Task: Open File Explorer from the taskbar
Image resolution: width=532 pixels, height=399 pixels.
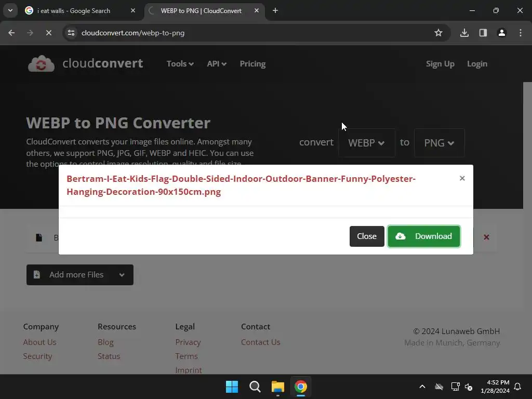Action: 278,387
